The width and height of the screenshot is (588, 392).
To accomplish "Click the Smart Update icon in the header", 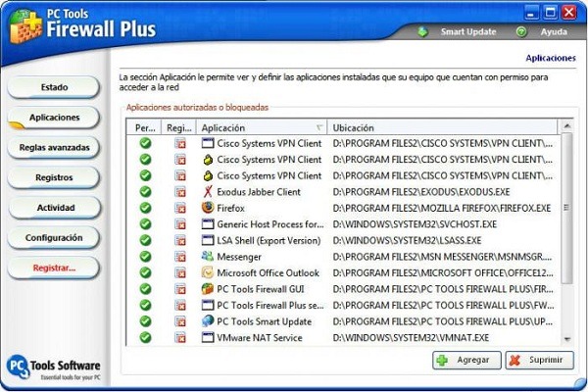I will pos(423,32).
